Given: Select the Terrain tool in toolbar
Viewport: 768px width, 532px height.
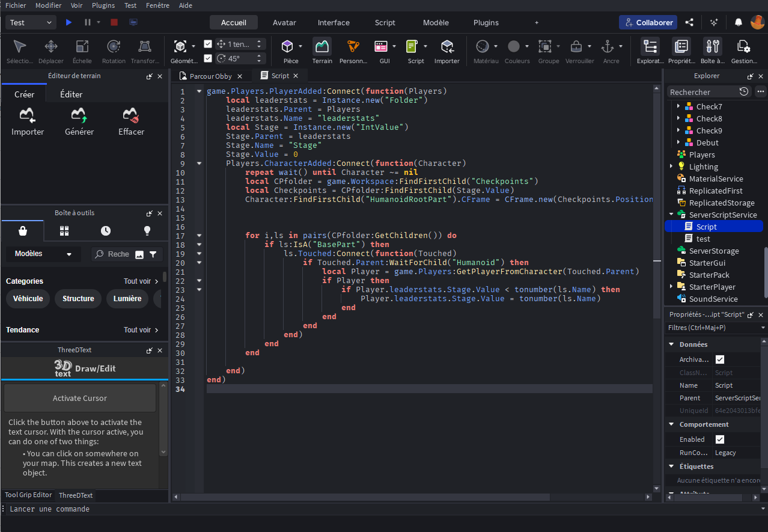Looking at the screenshot, I should pos(322,51).
